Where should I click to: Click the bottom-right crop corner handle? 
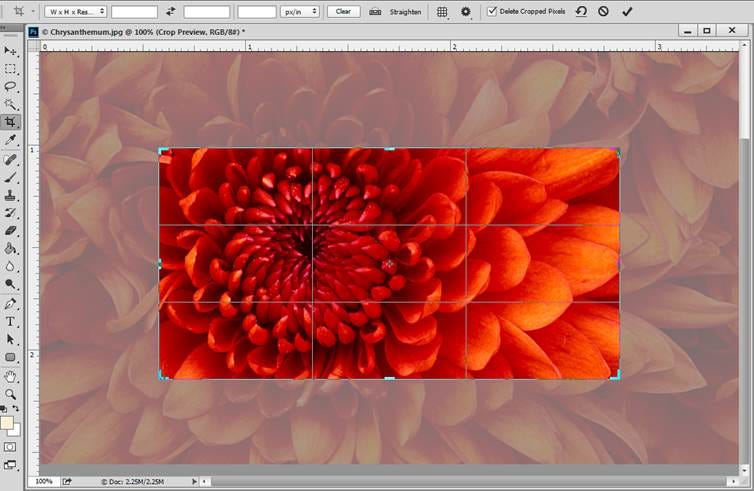pyautogui.click(x=616, y=376)
